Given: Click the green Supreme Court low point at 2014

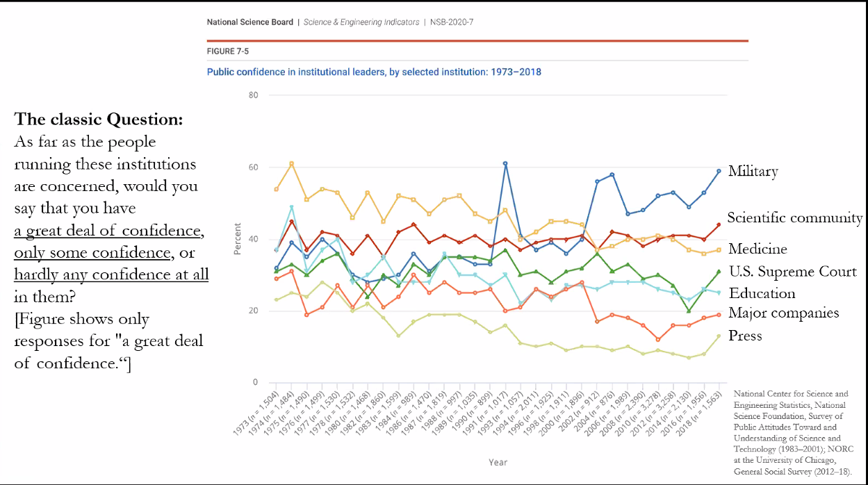Looking at the screenshot, I should click(x=688, y=311).
